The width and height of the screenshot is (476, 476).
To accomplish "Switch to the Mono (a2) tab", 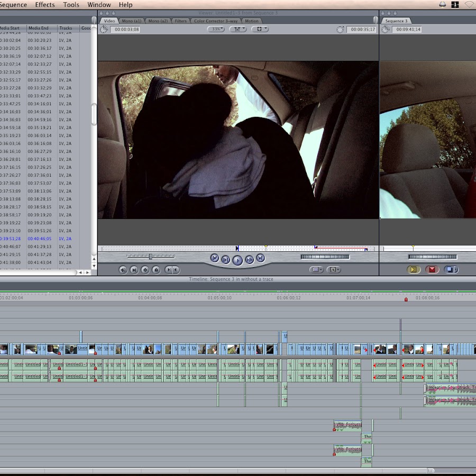I will (158, 21).
